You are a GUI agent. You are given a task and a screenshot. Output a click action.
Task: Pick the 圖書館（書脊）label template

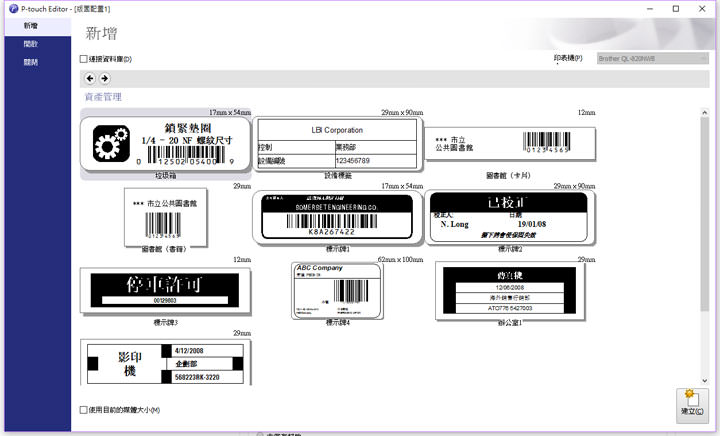point(166,216)
